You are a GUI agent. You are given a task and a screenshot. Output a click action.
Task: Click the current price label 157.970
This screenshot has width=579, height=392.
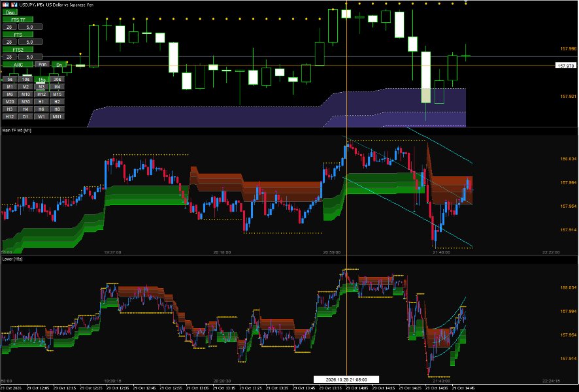[566, 66]
